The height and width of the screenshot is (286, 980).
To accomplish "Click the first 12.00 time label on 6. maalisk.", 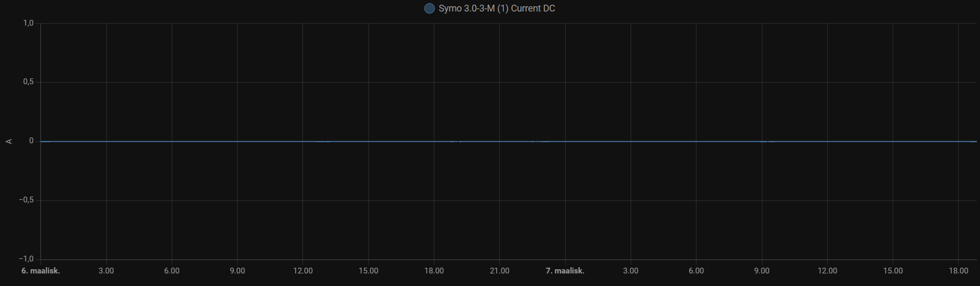I will [303, 271].
